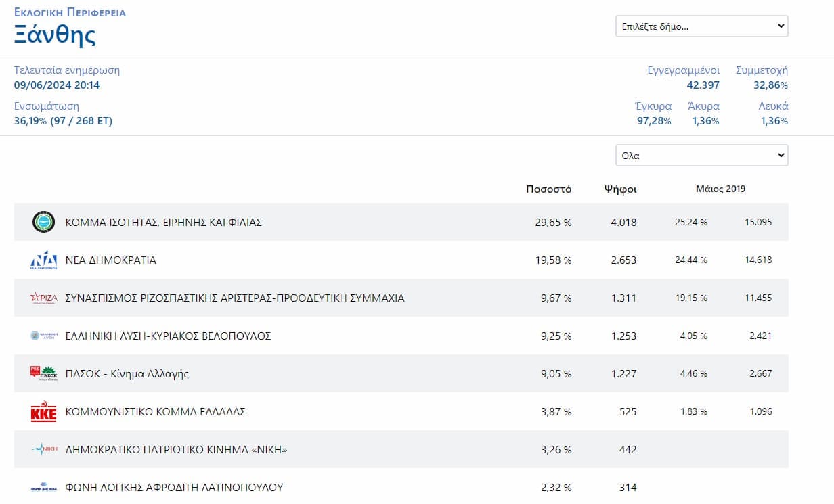Viewport: 834px width, 504px height.
Task: Click the Ψήφοι column header
Action: click(621, 189)
